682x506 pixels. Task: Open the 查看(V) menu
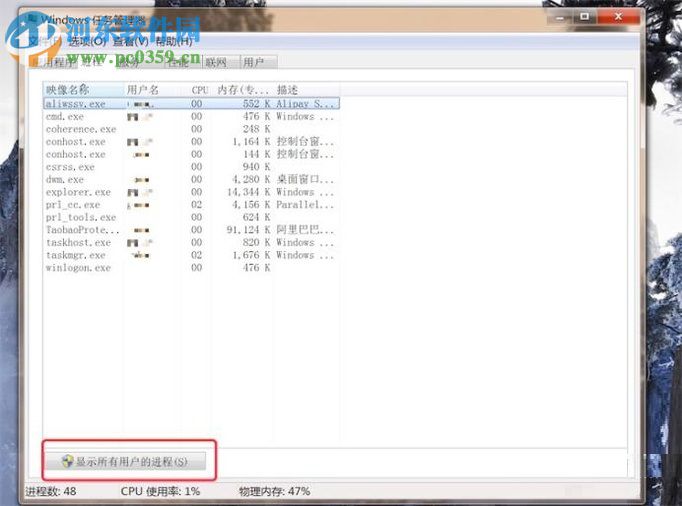pyautogui.click(x=130, y=42)
